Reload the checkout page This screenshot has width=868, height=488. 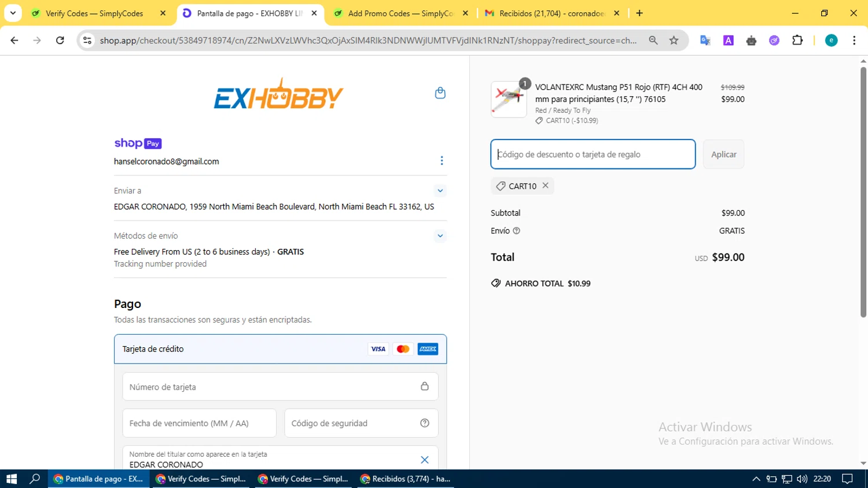pos(60,40)
